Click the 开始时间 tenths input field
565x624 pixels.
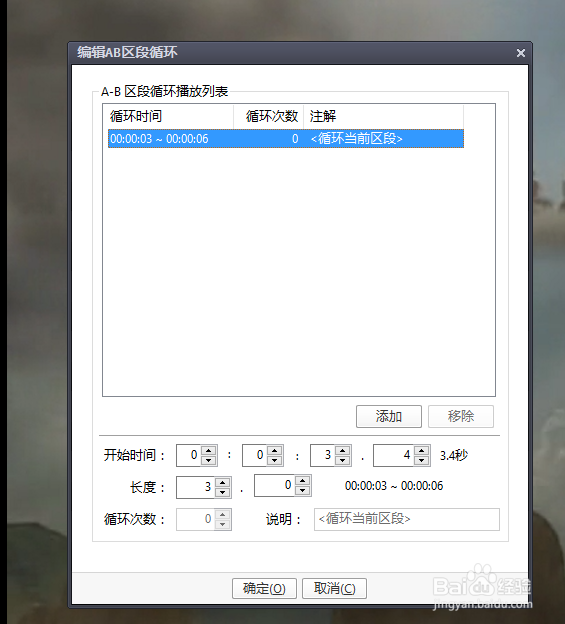(394, 455)
